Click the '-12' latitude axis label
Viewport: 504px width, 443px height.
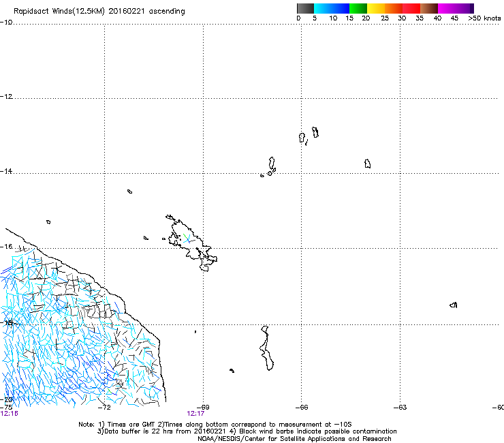point(6,97)
